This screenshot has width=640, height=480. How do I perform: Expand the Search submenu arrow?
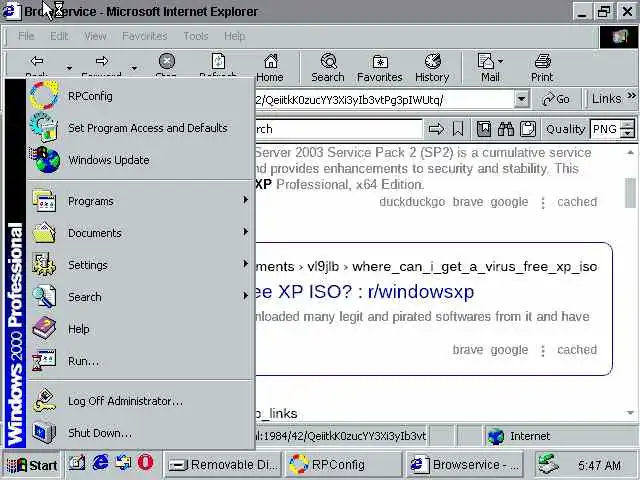pyautogui.click(x=245, y=296)
